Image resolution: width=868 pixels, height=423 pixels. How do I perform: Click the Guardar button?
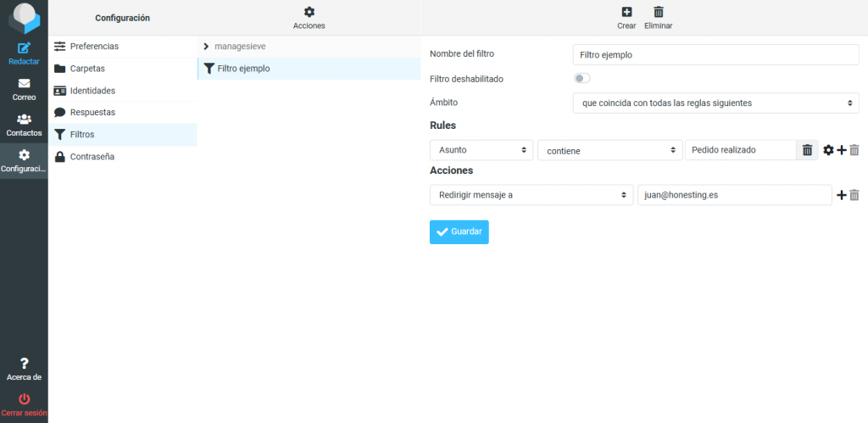(459, 231)
